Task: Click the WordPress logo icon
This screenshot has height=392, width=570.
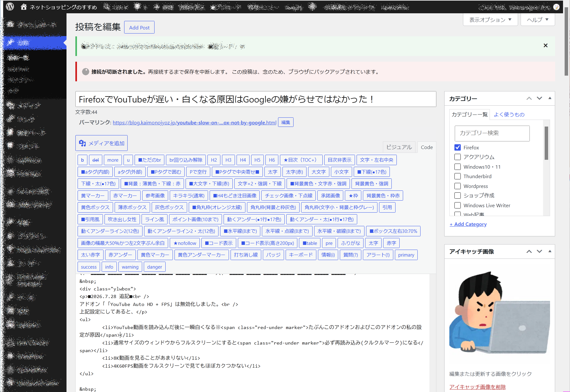Action: 10,7
